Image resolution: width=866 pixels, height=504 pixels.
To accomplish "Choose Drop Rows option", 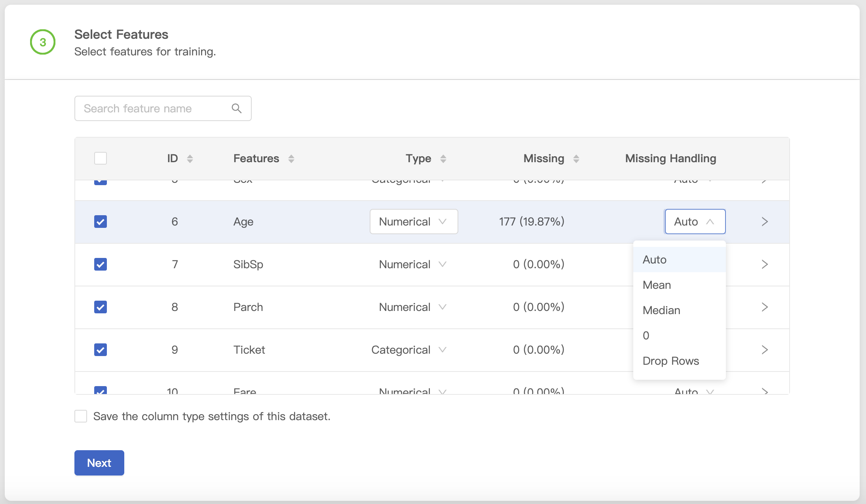I will (x=671, y=361).
